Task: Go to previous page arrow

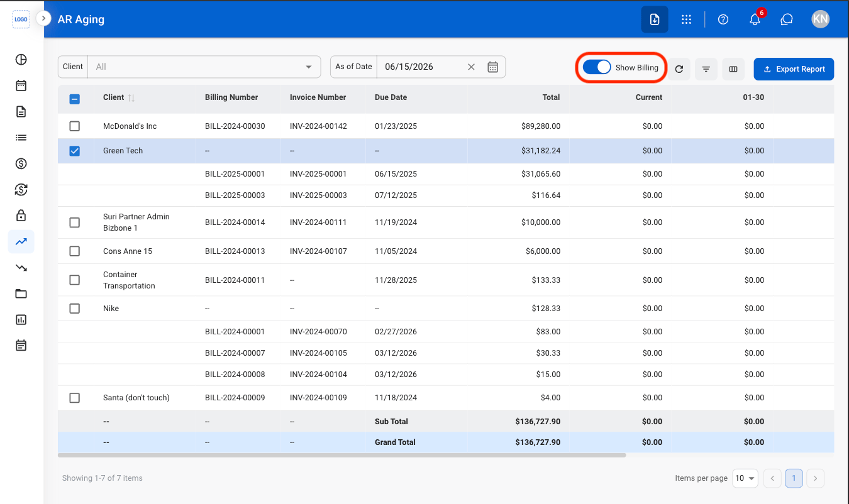Action: point(772,478)
